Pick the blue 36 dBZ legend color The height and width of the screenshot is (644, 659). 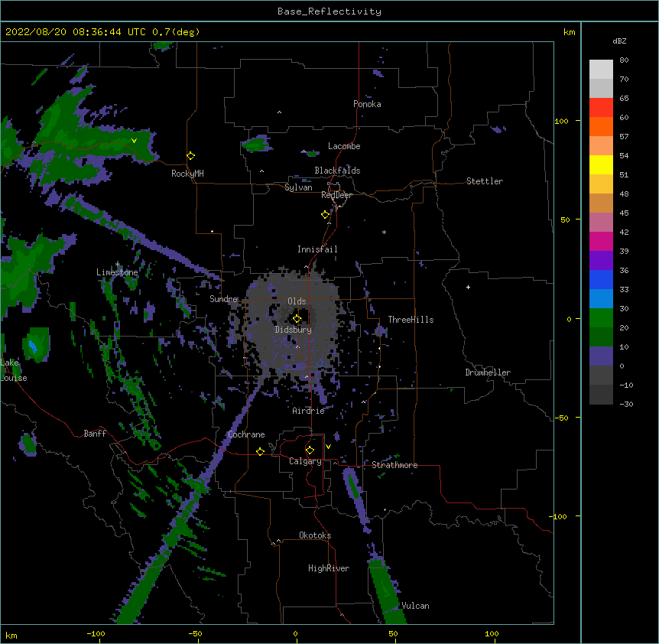coord(601,279)
